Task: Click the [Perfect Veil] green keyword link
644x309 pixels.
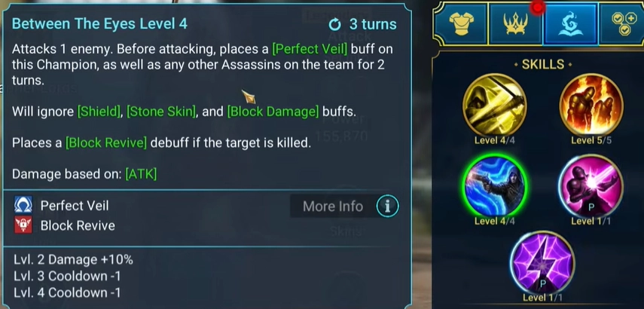Action: pos(310,50)
